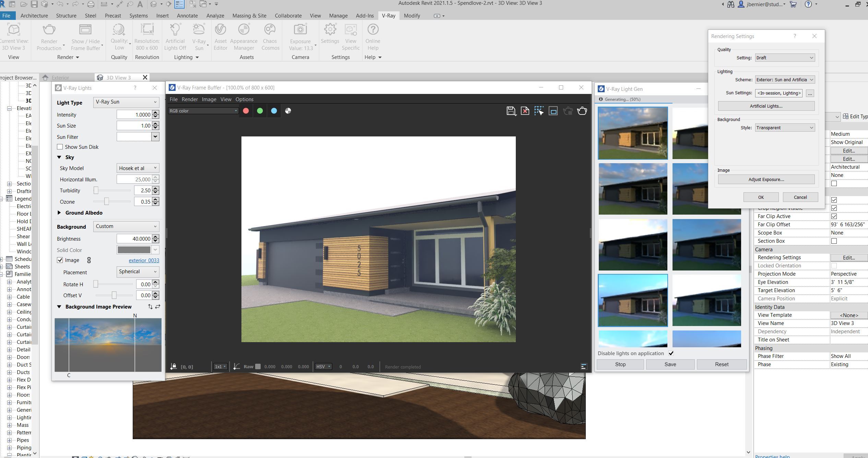Click Reset in V-Ray Light Gen
The height and width of the screenshot is (458, 868).
coord(722,364)
